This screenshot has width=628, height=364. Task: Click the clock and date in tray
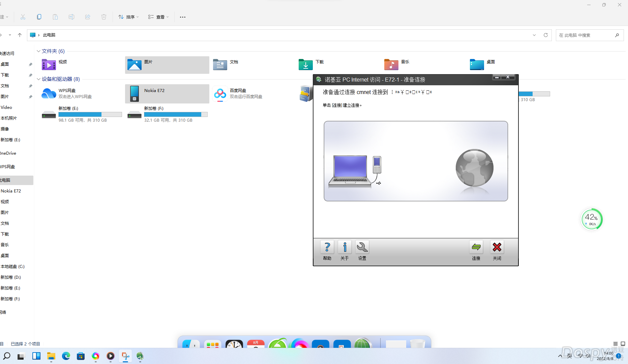tap(605, 356)
